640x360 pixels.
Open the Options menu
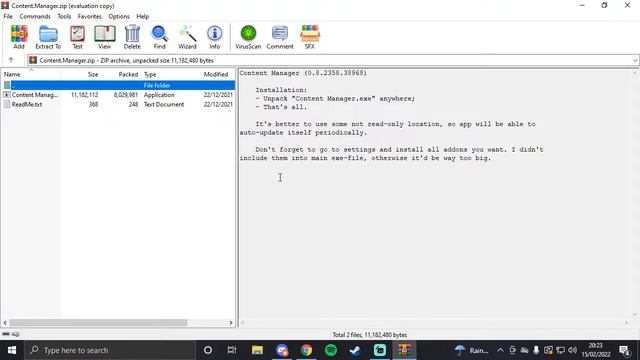point(119,16)
